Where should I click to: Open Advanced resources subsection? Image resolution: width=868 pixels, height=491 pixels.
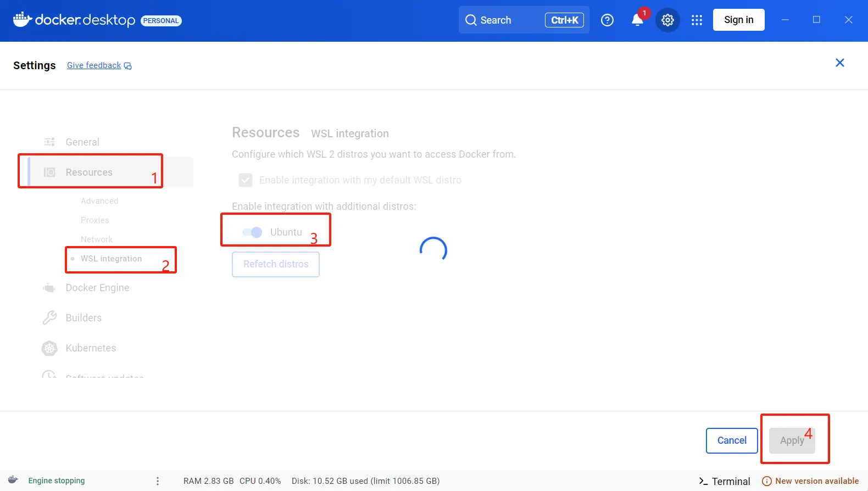pos(99,201)
